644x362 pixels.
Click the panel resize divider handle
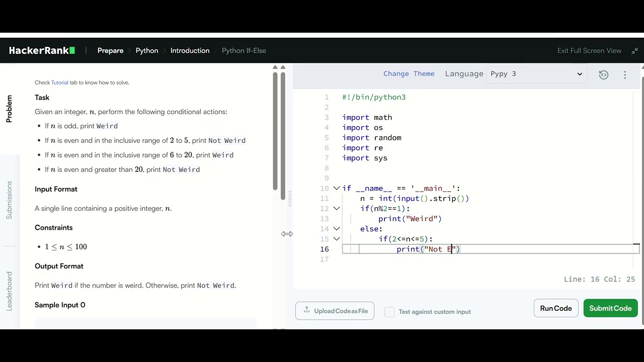(x=290, y=199)
